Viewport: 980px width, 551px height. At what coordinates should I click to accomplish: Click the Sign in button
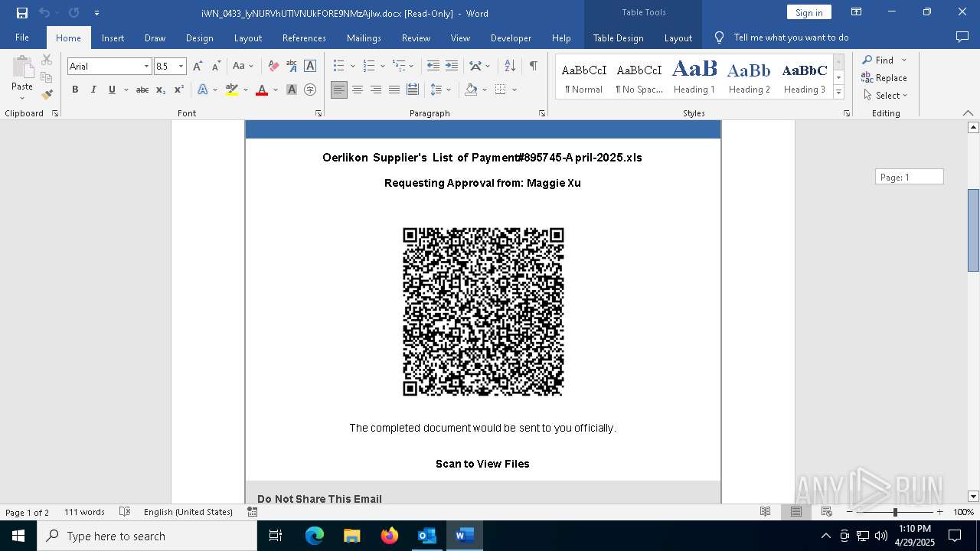tap(809, 12)
